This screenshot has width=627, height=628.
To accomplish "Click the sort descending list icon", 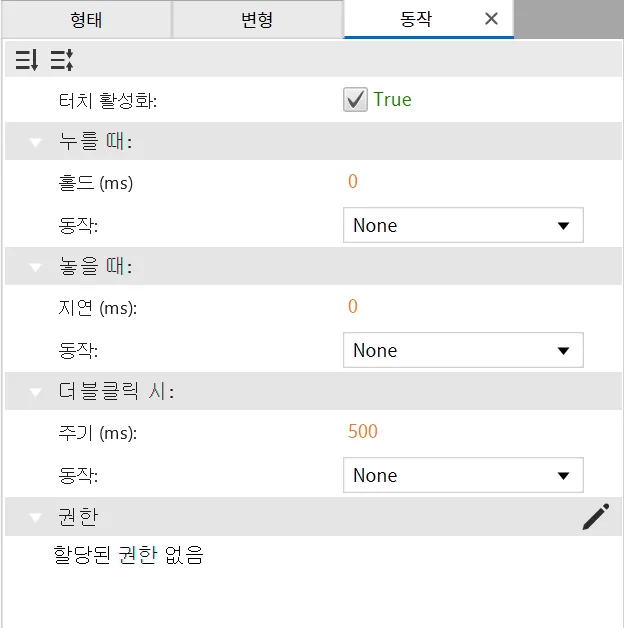I will click(x=27, y=60).
